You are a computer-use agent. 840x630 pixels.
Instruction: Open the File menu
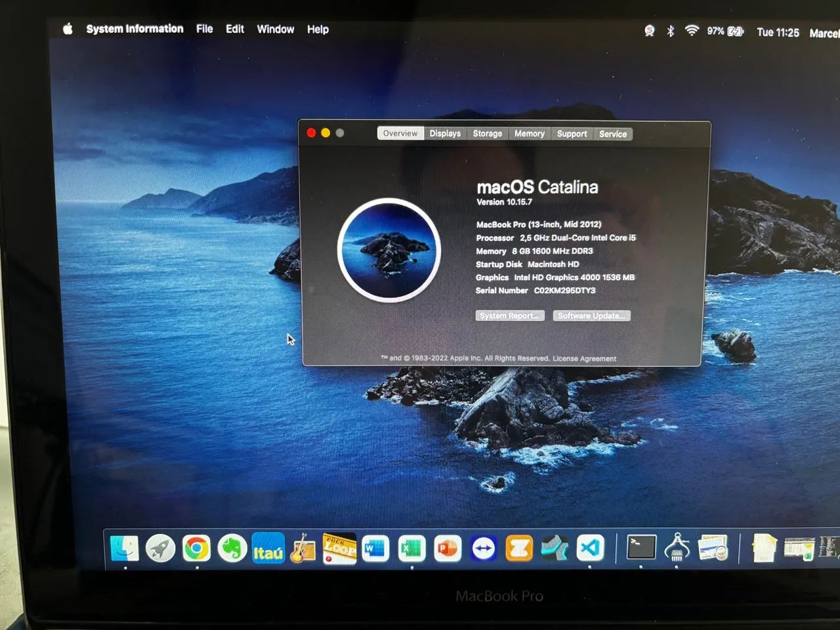[x=204, y=29]
